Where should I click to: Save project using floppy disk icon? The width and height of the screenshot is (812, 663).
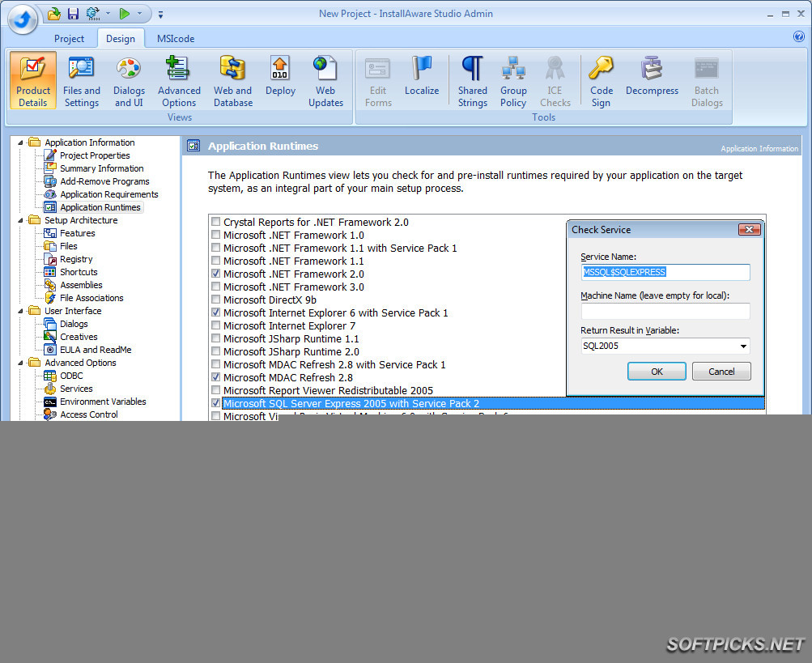point(73,14)
